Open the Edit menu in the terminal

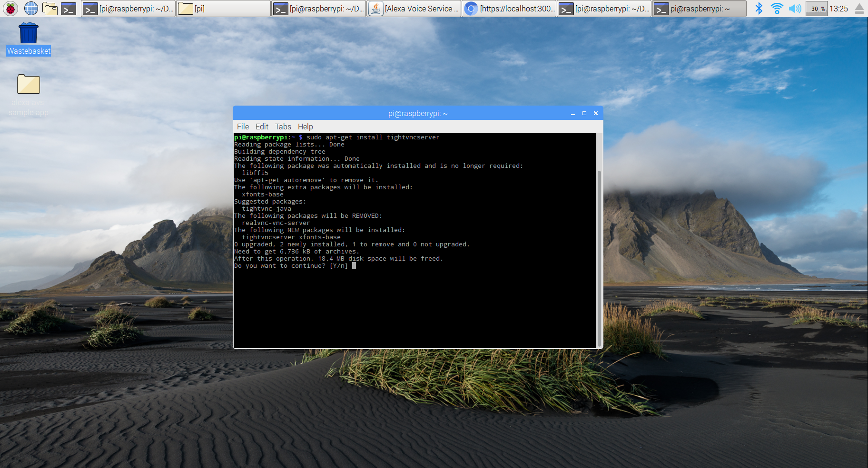tap(261, 127)
